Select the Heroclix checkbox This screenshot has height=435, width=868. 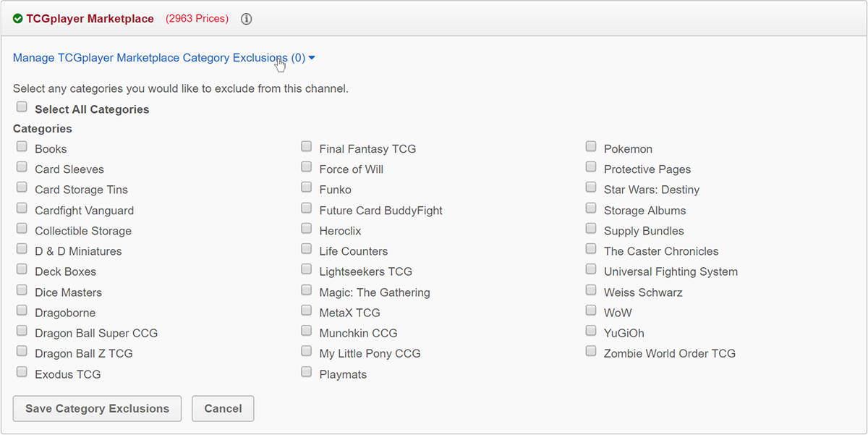307,229
